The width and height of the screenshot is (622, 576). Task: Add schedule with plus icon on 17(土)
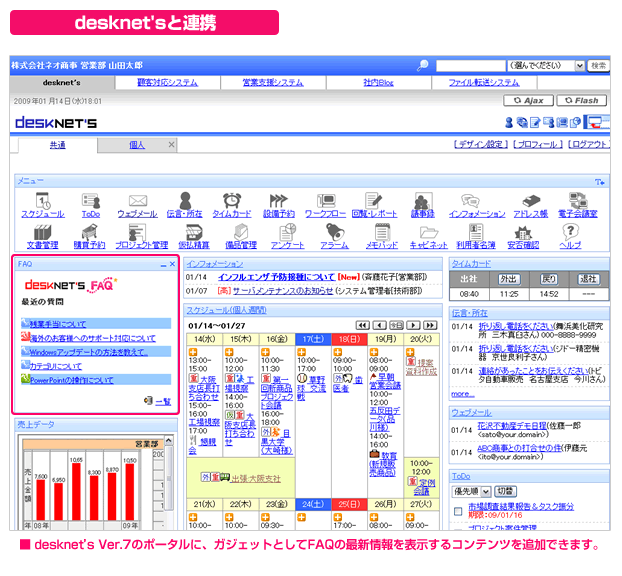coord(301,352)
